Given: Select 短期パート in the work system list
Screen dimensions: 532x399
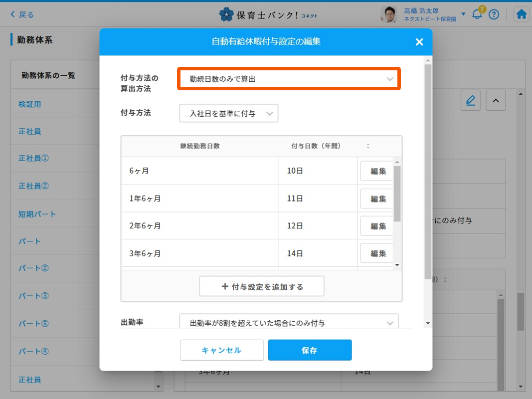Looking at the screenshot, I should (37, 214).
